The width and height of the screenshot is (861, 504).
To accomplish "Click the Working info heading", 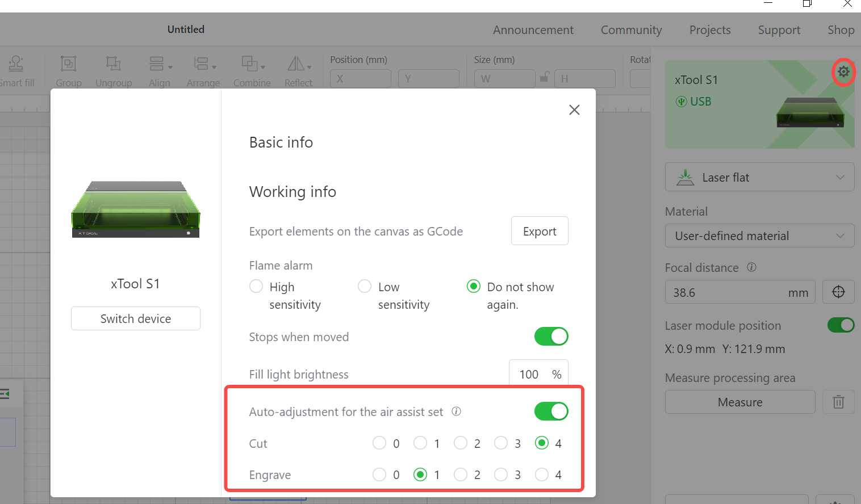I will coord(292,192).
